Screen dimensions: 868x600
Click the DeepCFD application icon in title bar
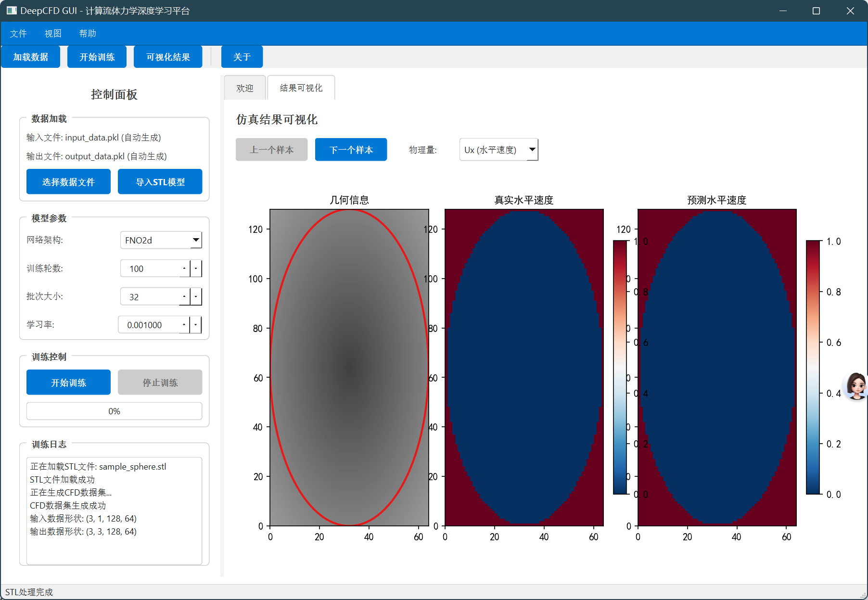pyautogui.click(x=11, y=10)
